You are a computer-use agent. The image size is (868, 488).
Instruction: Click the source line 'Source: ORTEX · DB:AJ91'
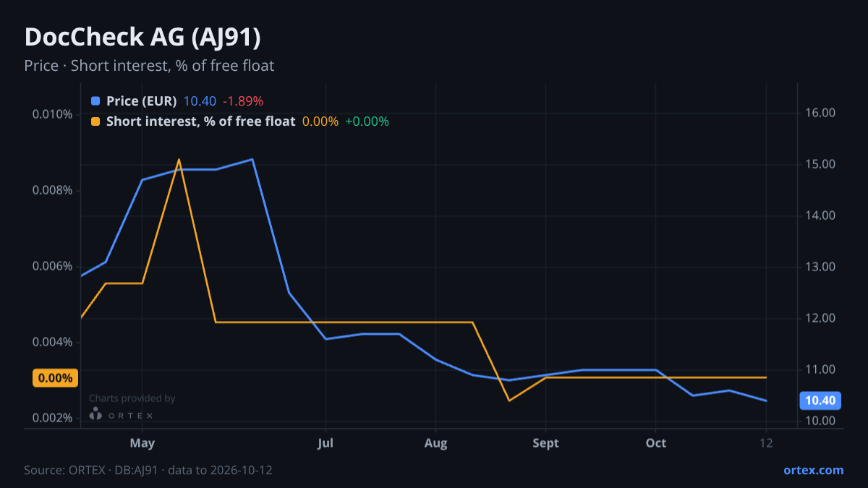(x=91, y=470)
